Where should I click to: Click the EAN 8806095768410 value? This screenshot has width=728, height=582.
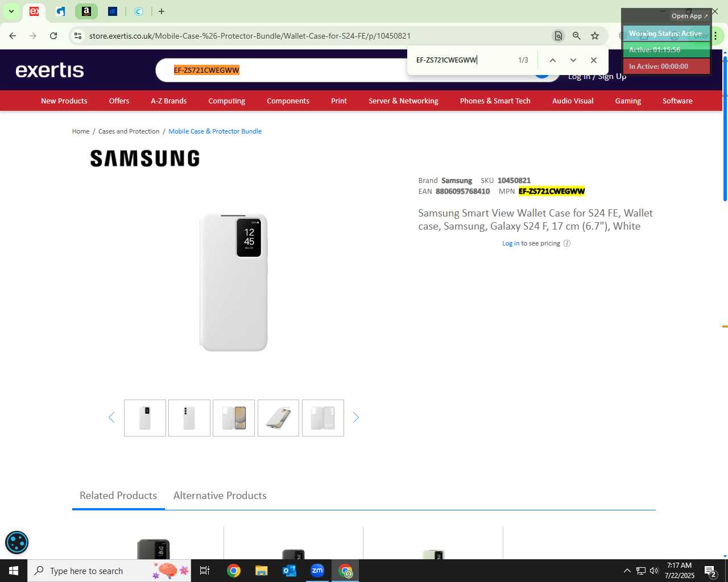point(463,192)
